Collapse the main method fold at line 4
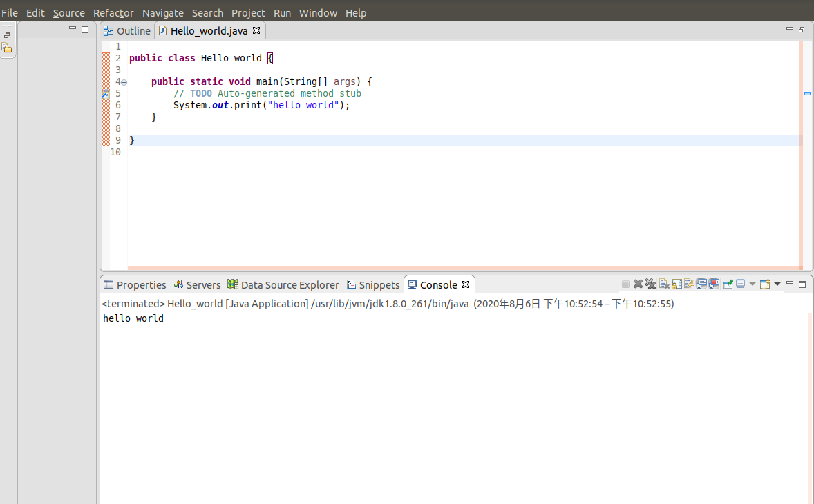 click(124, 82)
